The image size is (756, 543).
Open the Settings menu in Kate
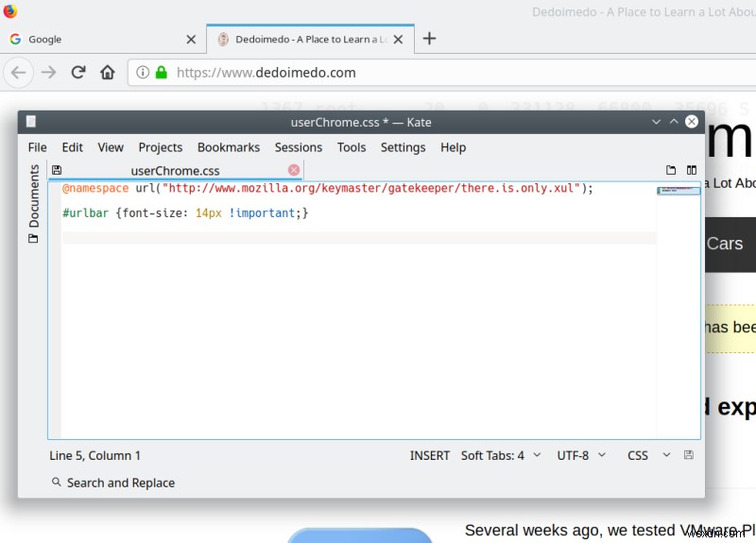pos(404,147)
